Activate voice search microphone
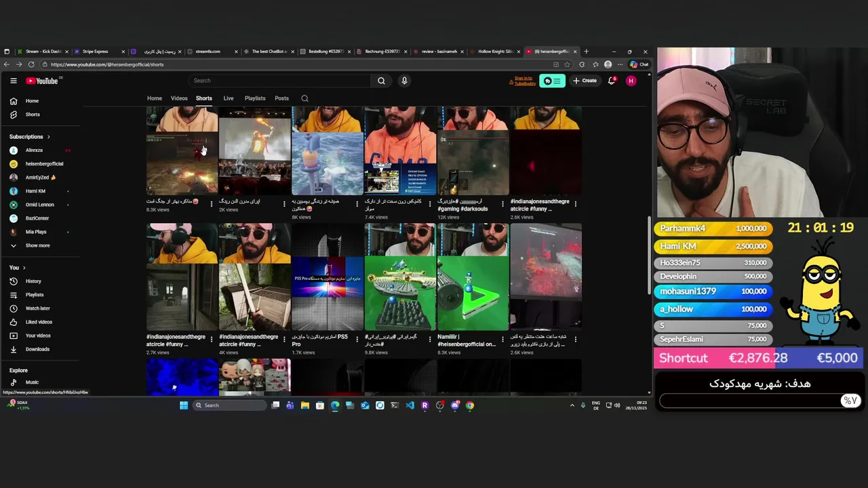This screenshot has width=868, height=488. tap(404, 81)
